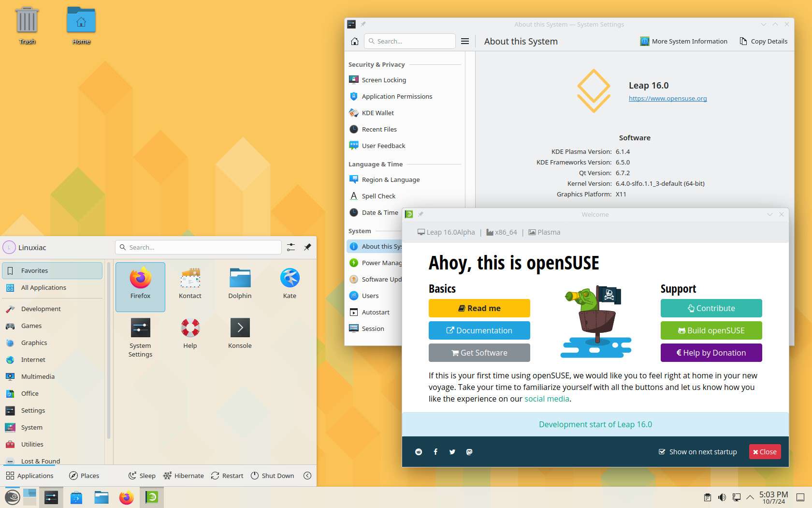Open Screen Locking settings
Viewport: 812px width, 508px height.
pyautogui.click(x=404, y=80)
